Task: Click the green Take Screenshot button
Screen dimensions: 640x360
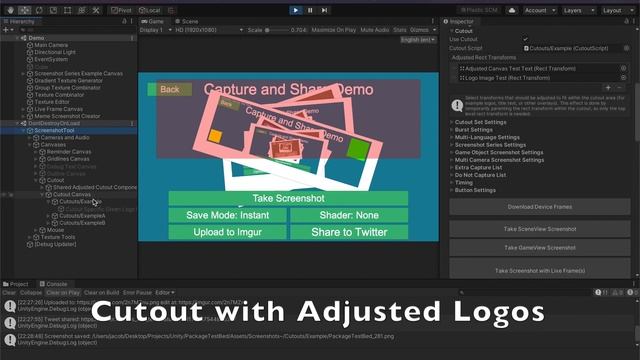Action: tap(288, 198)
